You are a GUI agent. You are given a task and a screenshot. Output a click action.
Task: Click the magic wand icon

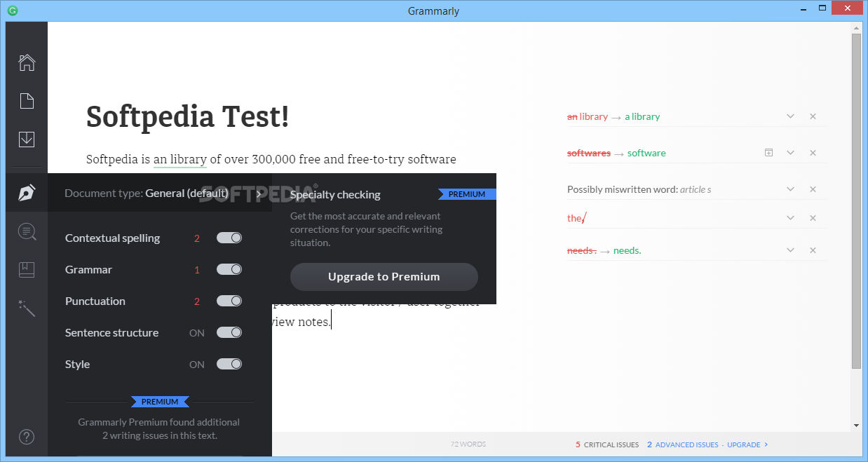(x=27, y=308)
